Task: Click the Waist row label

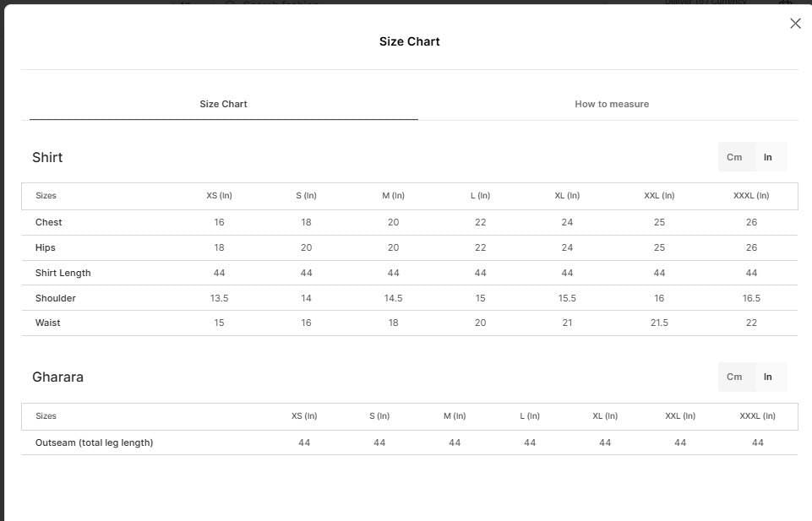Action: click(x=47, y=323)
